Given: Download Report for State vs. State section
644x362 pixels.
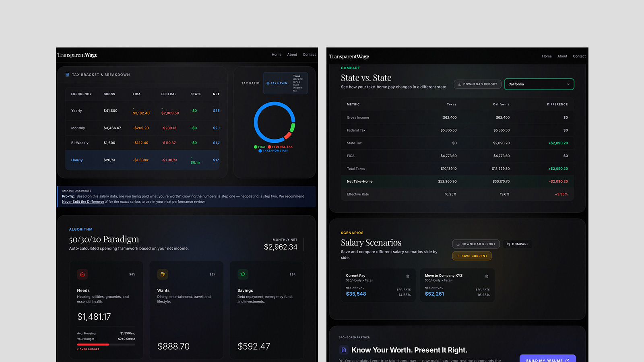Looking at the screenshot, I should tap(478, 84).
